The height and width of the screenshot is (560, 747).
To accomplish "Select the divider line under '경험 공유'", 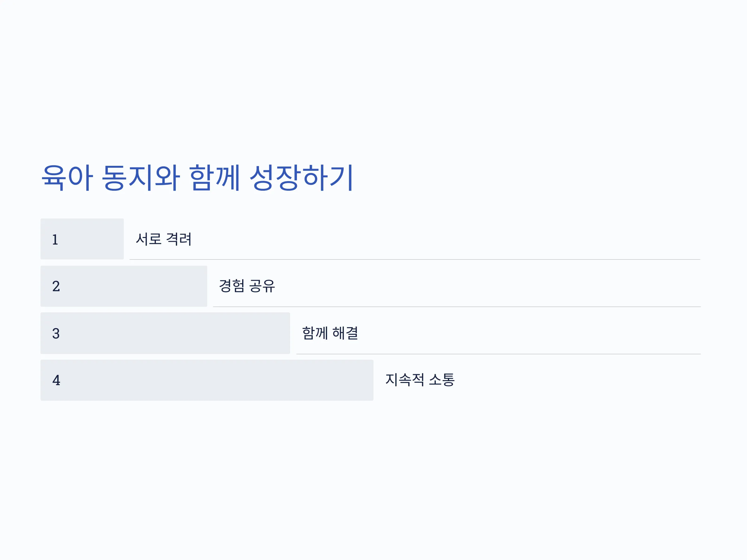I will (x=457, y=306).
